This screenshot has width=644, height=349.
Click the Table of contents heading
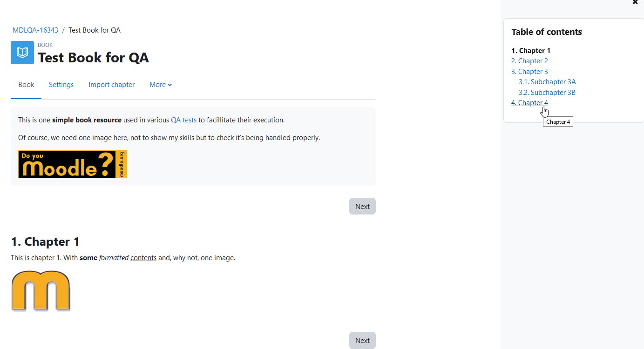[x=547, y=32]
